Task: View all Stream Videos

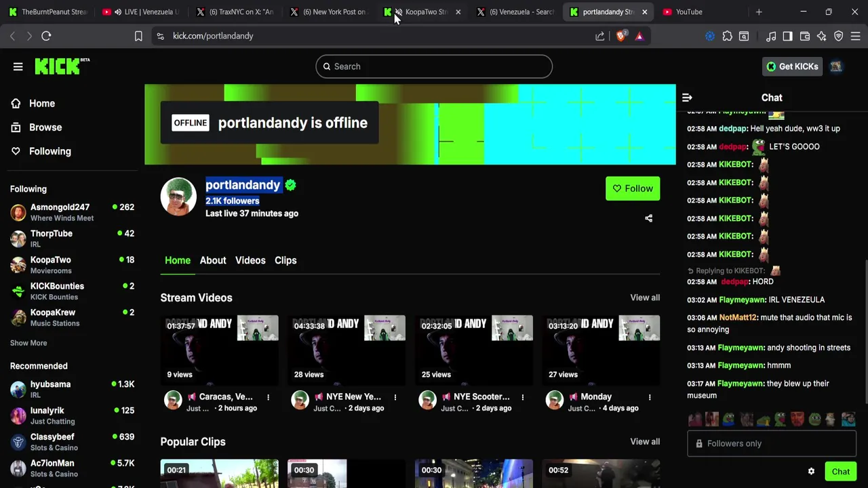Action: (x=645, y=298)
